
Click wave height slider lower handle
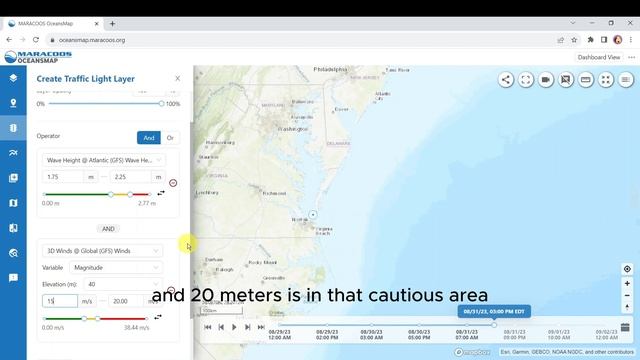pos(111,194)
